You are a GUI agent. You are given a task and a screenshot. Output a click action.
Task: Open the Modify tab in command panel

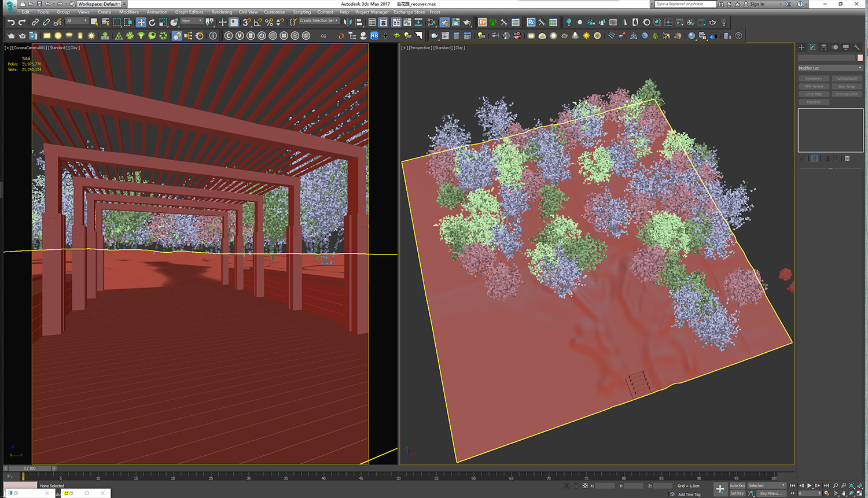click(x=812, y=47)
